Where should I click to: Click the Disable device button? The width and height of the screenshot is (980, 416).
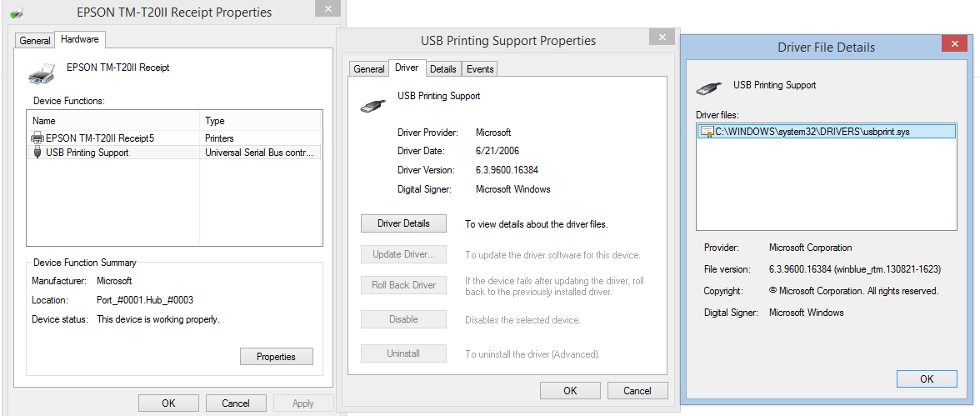403,319
